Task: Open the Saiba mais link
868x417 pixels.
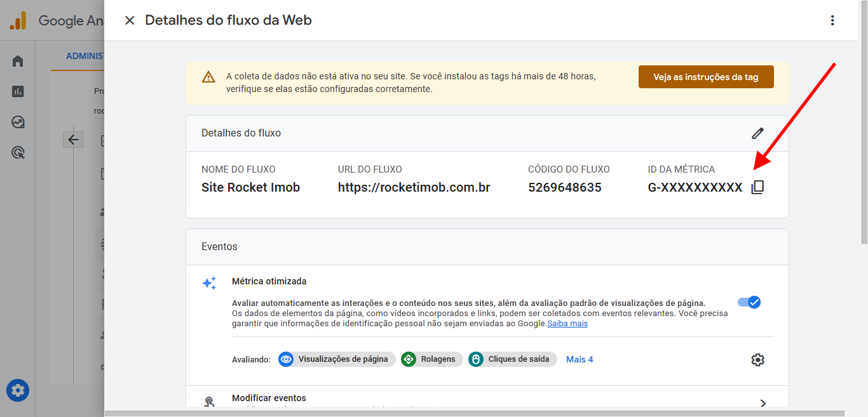Action: (567, 324)
